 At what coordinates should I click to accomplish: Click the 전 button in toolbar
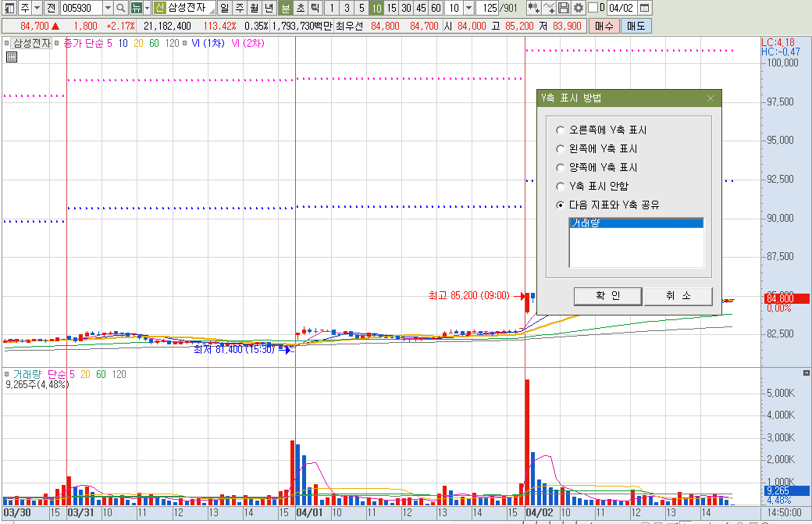coord(51,8)
